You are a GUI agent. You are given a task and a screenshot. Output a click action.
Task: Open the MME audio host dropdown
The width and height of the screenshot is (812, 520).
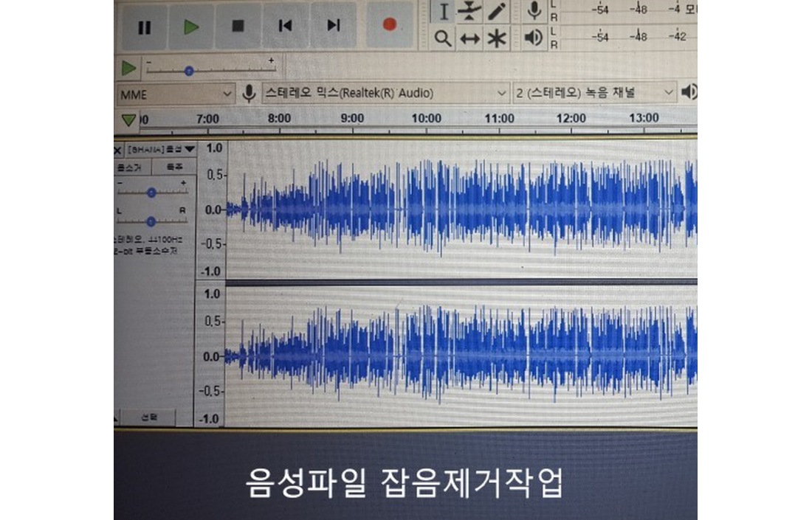coord(176,94)
